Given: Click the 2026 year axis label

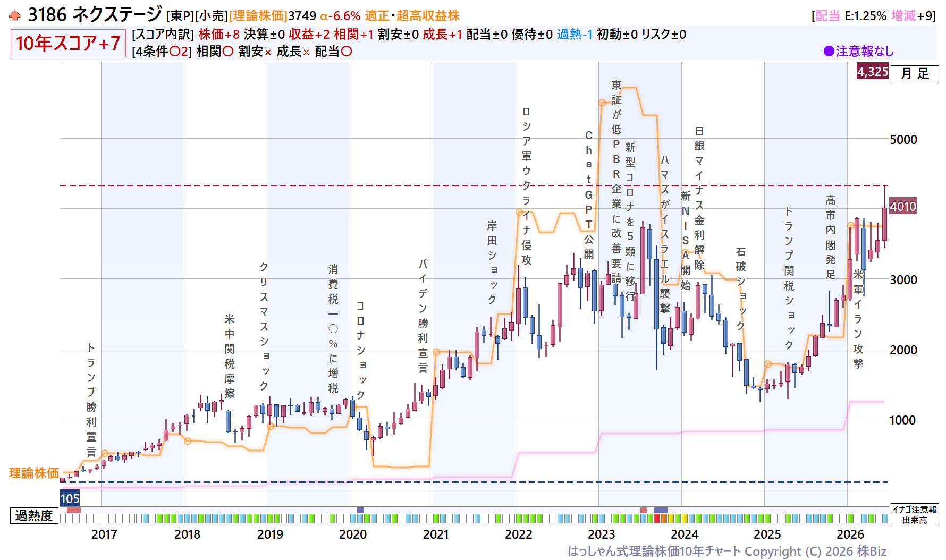Looking at the screenshot, I should pos(850,534).
